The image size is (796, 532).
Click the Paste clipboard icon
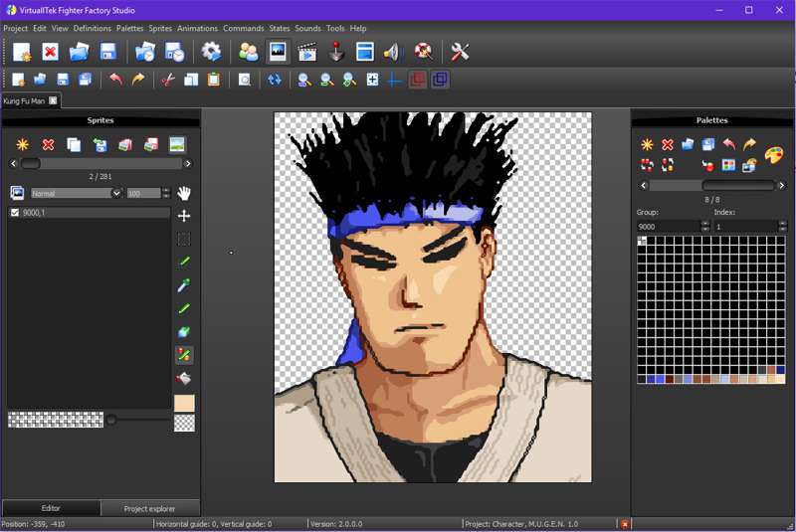pos(214,80)
